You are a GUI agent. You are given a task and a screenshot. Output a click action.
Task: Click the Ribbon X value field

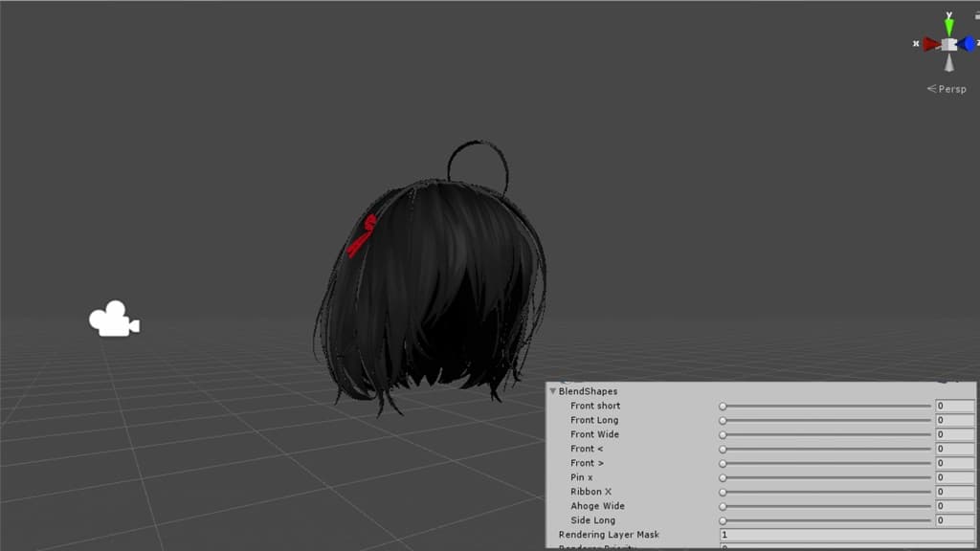coord(954,493)
